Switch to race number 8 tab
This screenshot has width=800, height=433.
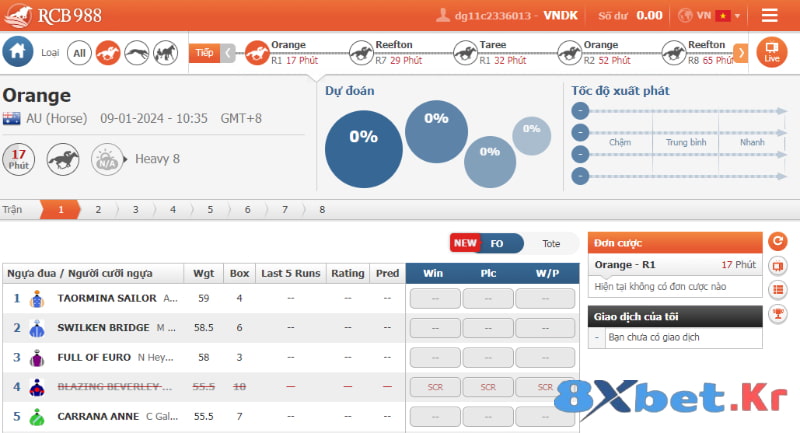[x=321, y=210]
